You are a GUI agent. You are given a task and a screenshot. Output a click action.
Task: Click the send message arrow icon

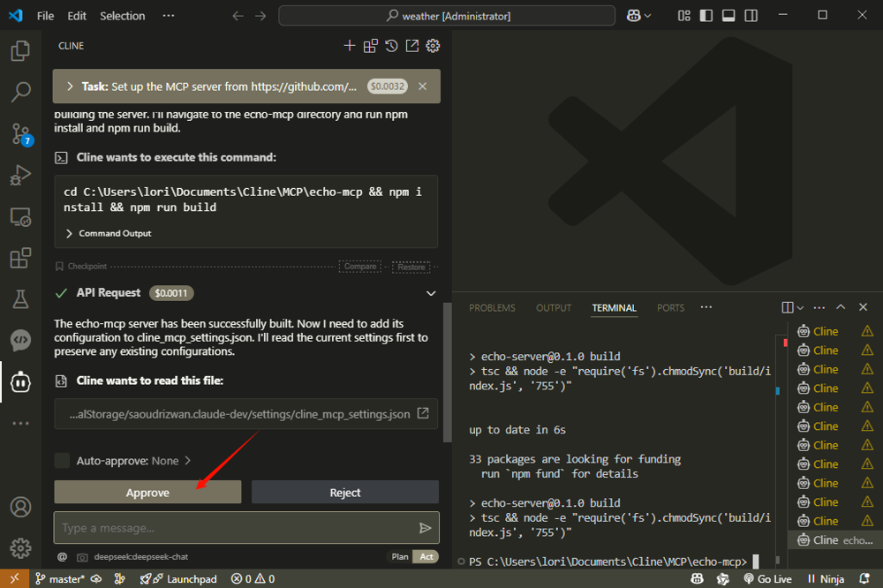tap(426, 528)
